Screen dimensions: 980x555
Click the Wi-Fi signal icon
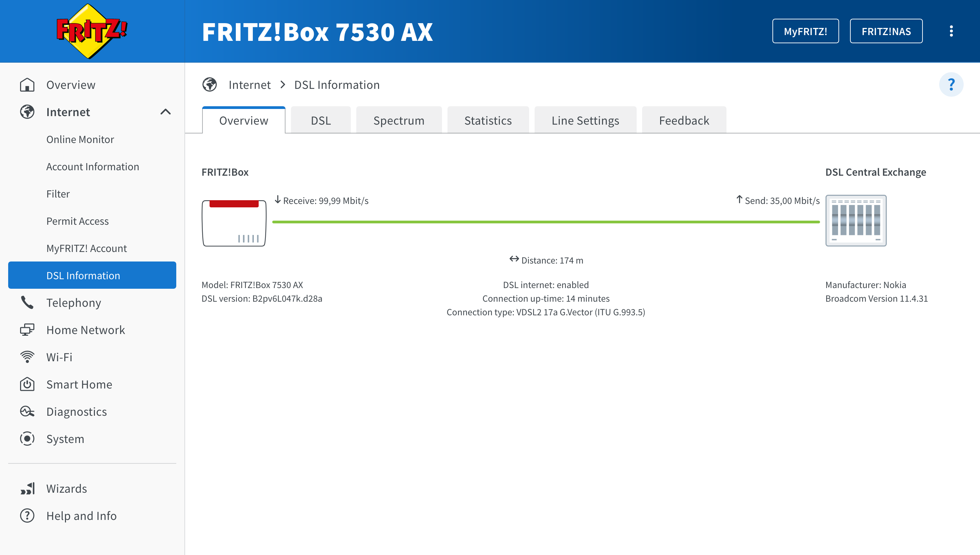27,357
